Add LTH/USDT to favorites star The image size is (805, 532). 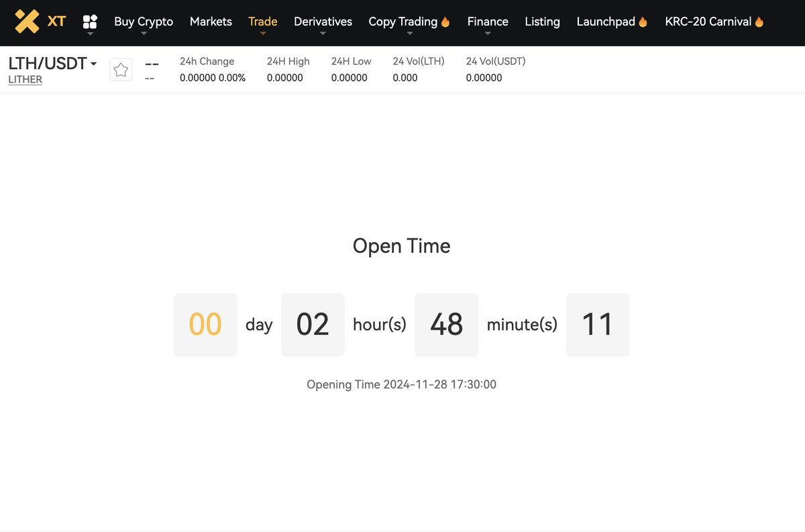pyautogui.click(x=121, y=69)
